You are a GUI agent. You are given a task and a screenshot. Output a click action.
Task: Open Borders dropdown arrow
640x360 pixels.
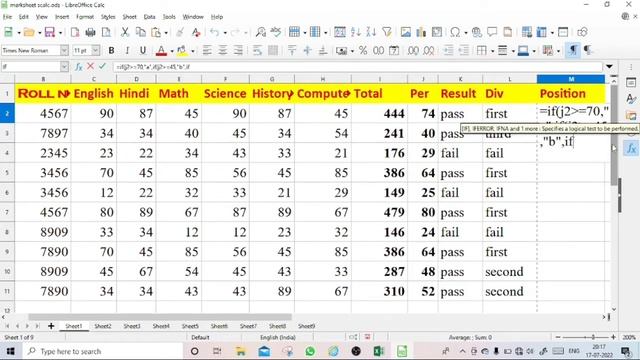tap(492, 51)
